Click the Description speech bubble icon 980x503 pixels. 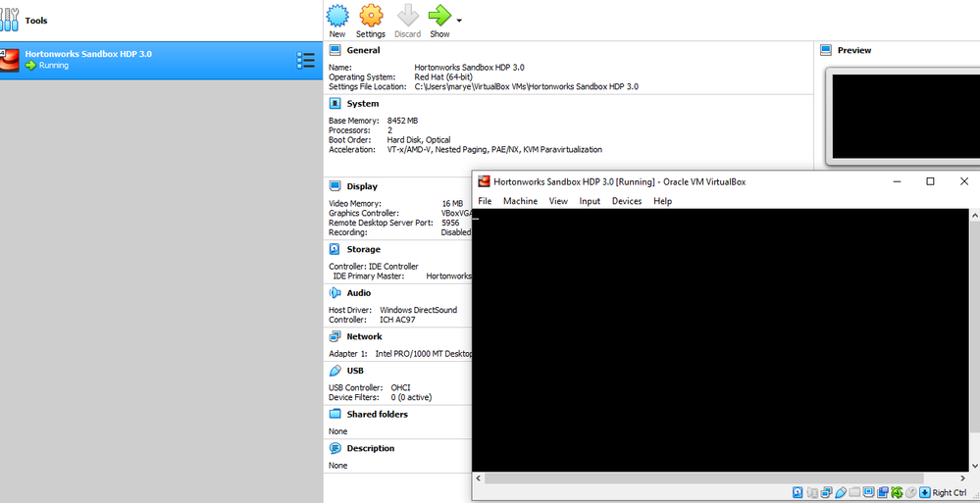(335, 448)
